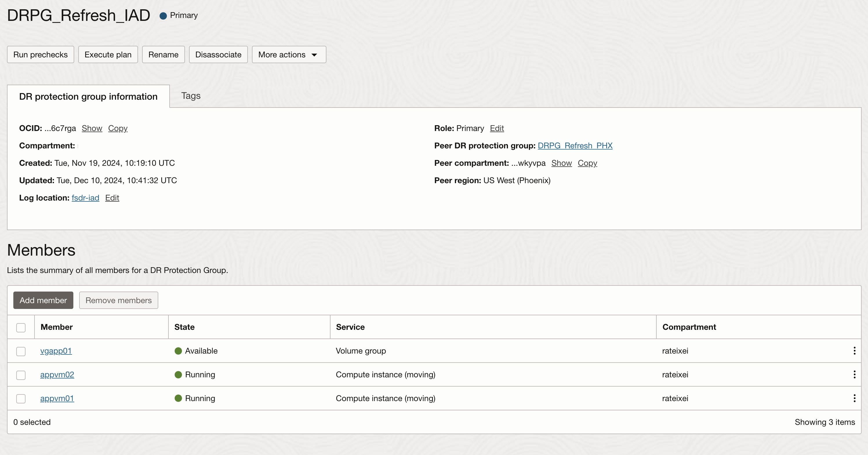Image resolution: width=868 pixels, height=455 pixels.
Task: Select DR protection group information tab
Action: click(x=88, y=97)
